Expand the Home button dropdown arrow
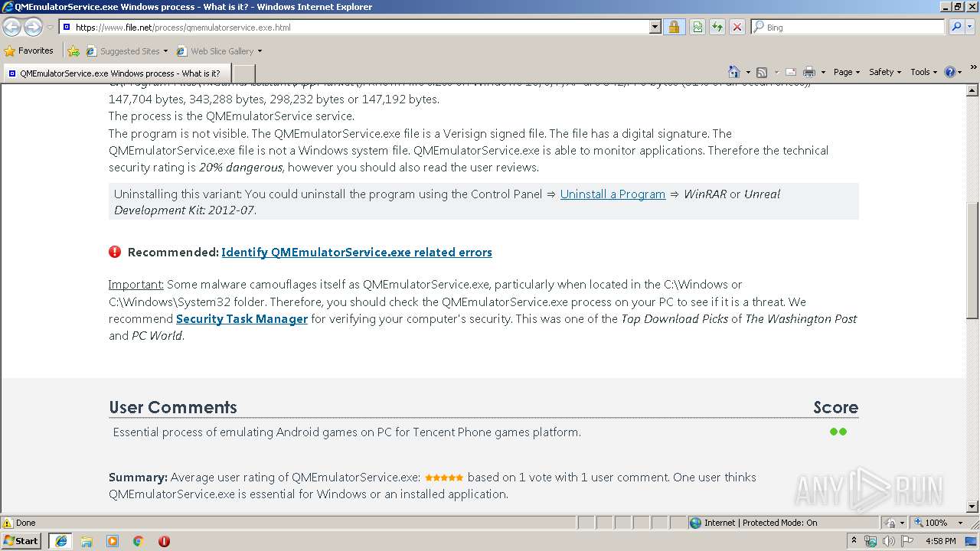Screen dimensions: 980x551 coord(747,72)
